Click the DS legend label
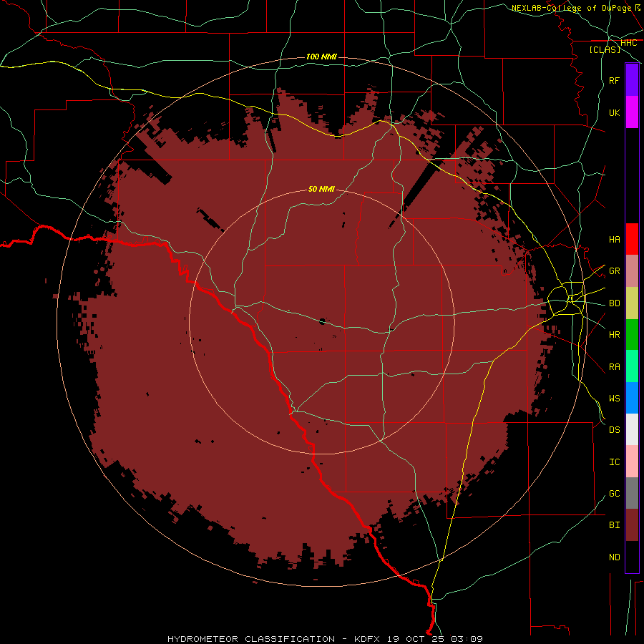Viewport: 644px width, 644px height. click(615, 429)
